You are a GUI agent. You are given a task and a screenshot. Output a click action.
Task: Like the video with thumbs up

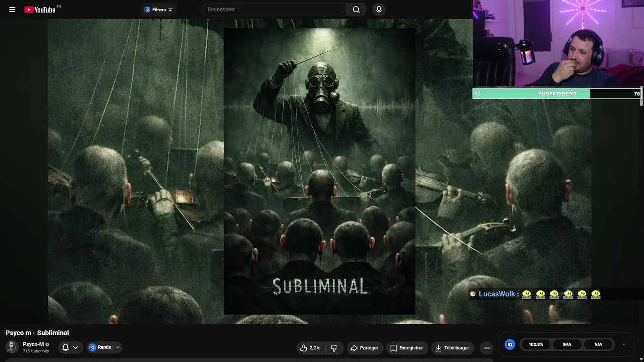pyautogui.click(x=310, y=348)
